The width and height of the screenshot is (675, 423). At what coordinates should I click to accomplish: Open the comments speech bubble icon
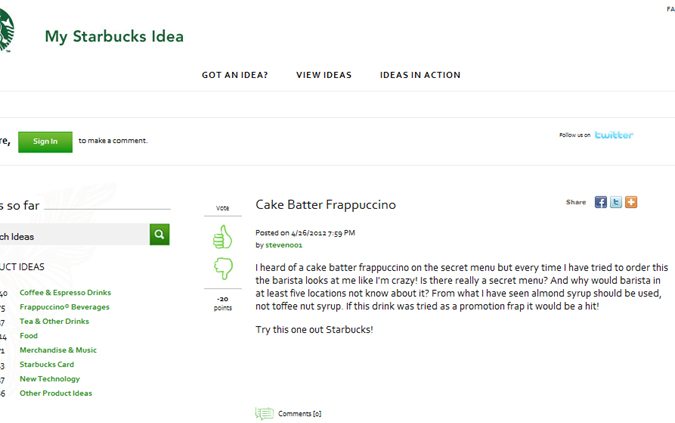click(x=264, y=414)
